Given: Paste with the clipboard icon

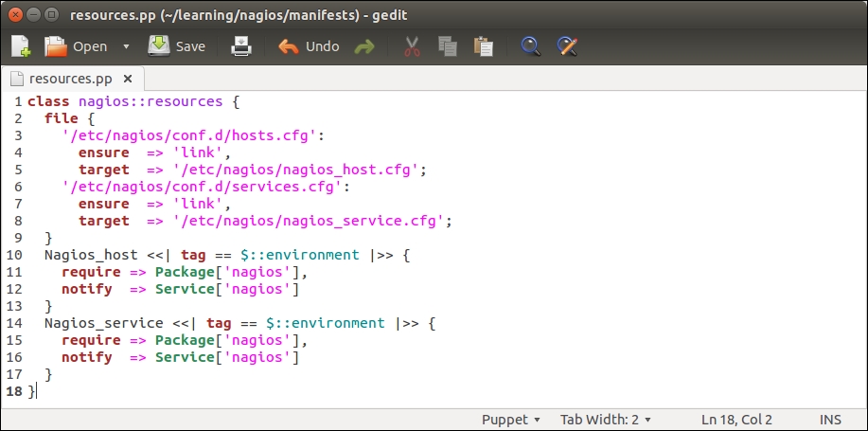Looking at the screenshot, I should [x=483, y=46].
